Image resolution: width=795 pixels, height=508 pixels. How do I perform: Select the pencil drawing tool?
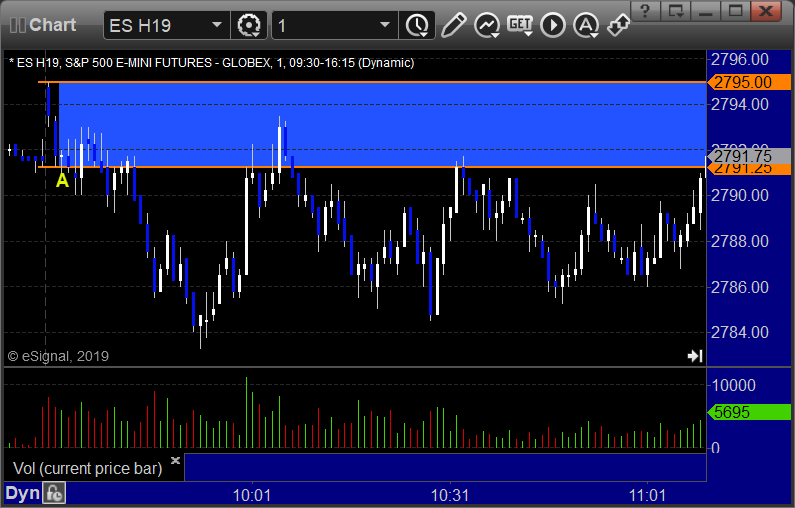pos(453,25)
